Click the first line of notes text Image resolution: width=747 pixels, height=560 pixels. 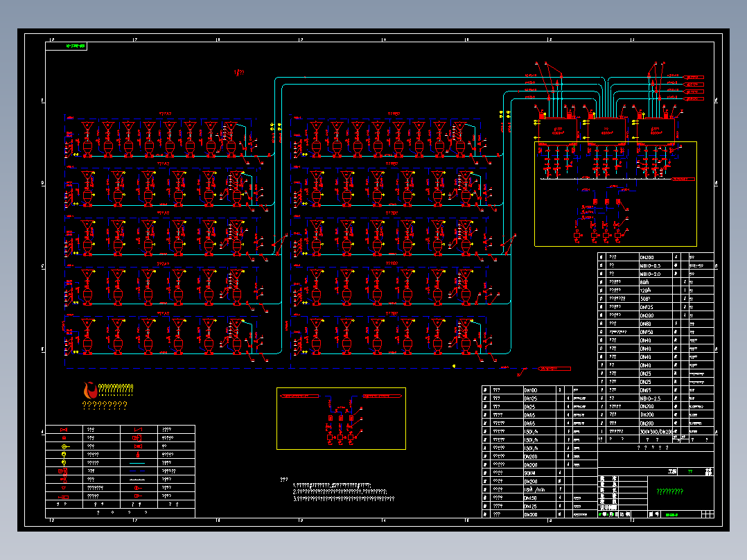click(x=333, y=485)
